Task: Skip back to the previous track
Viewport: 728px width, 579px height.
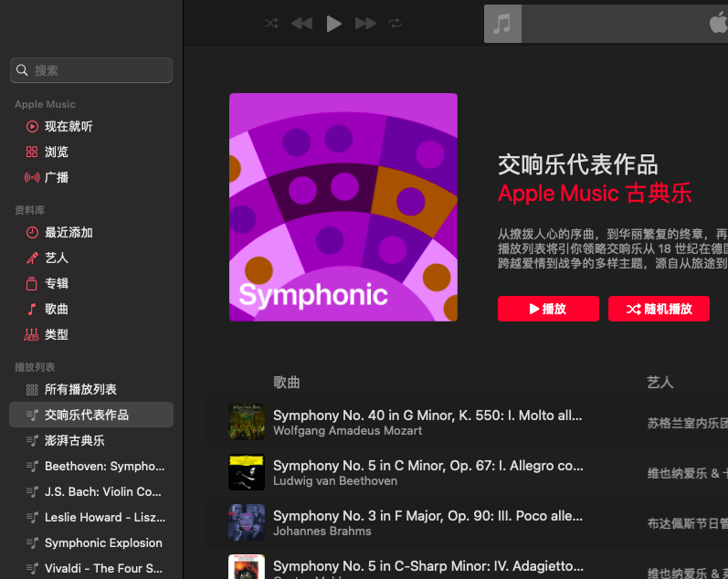Action: 301,23
